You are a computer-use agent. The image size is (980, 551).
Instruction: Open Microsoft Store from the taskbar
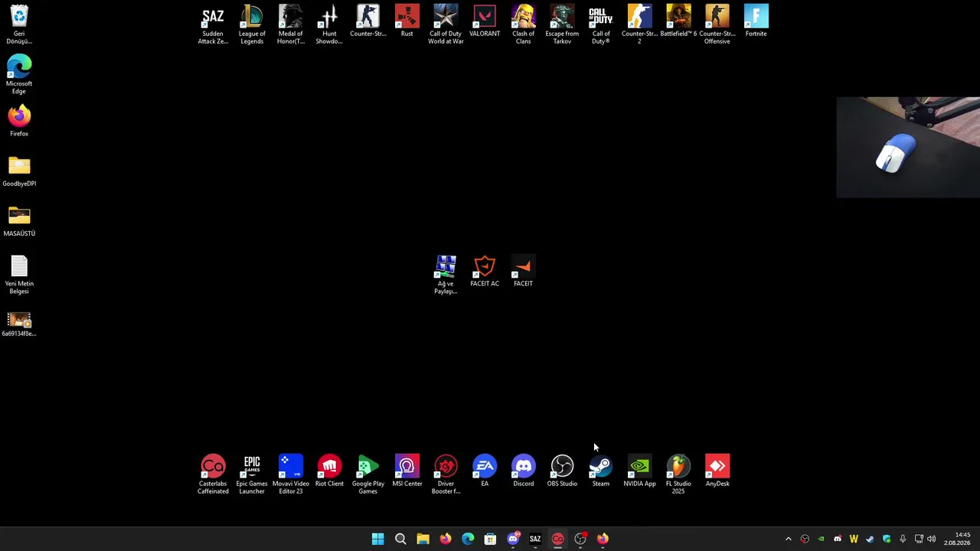pyautogui.click(x=490, y=539)
